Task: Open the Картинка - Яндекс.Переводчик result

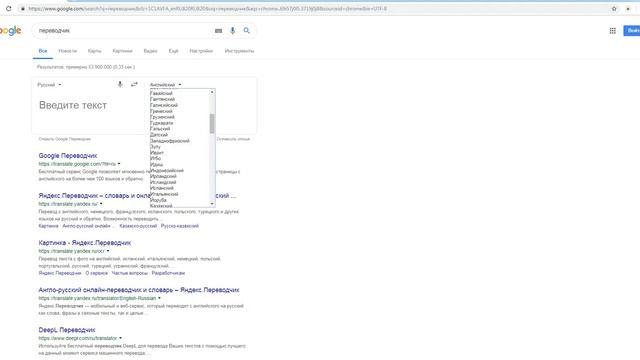Action: [84, 243]
